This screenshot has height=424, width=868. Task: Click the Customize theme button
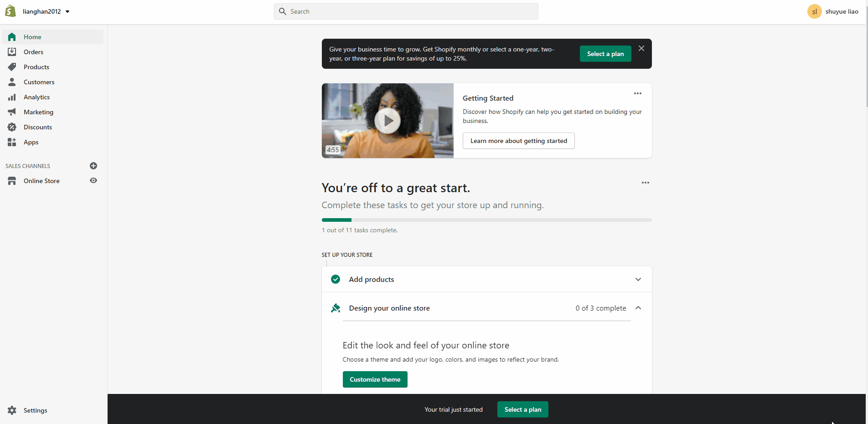(375, 379)
